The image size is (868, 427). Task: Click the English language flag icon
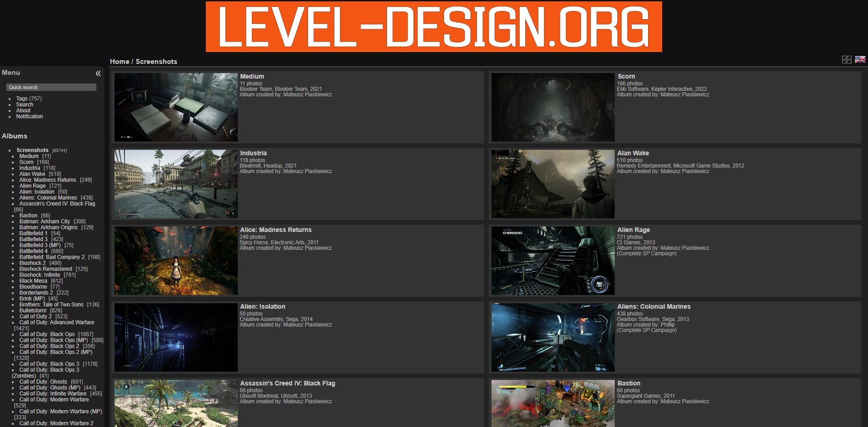[860, 59]
